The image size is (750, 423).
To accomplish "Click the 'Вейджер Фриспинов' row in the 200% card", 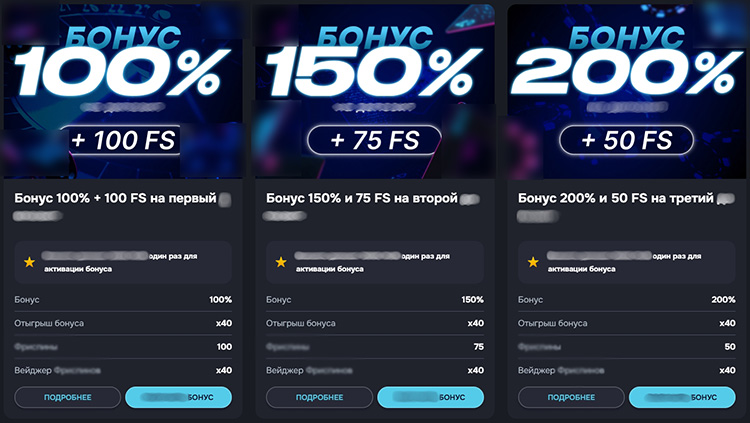I will (x=627, y=370).
